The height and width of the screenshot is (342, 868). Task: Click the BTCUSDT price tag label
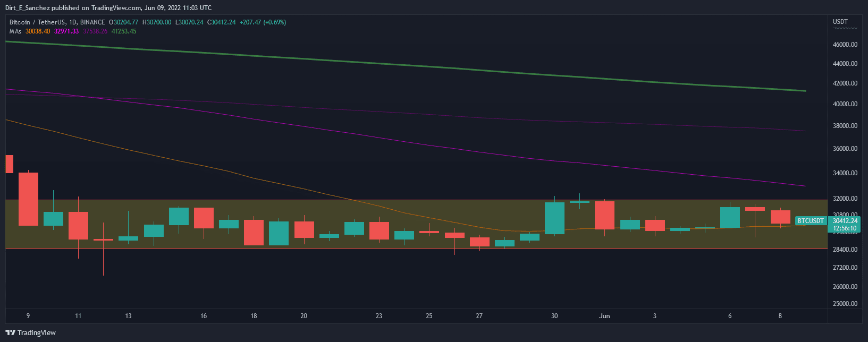click(x=811, y=221)
